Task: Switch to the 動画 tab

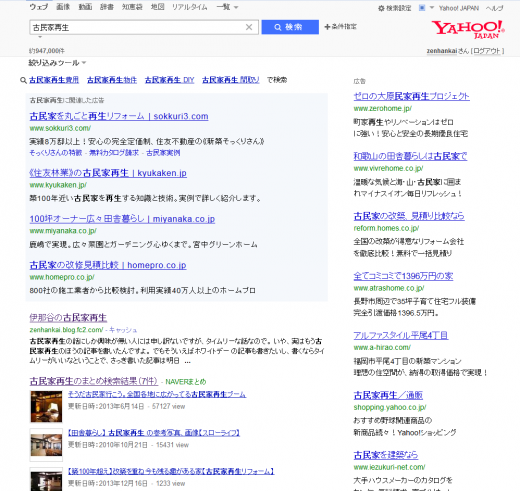Action: pos(85,7)
